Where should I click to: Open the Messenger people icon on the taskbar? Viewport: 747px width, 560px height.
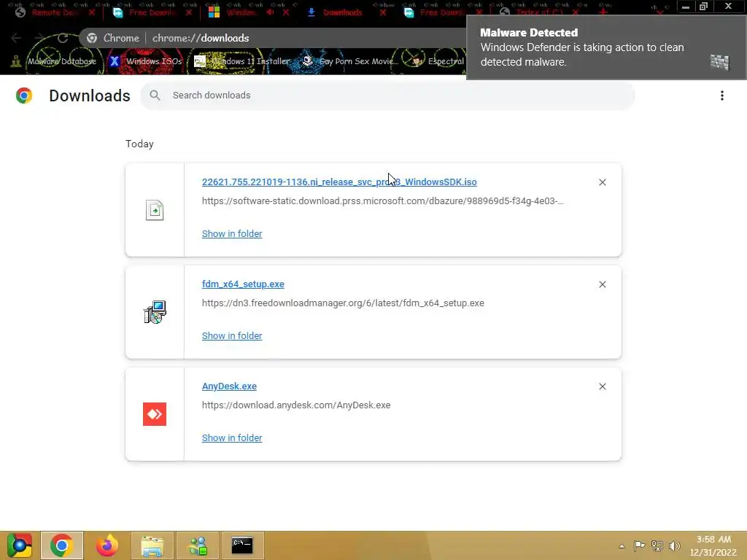pyautogui.click(x=198, y=545)
